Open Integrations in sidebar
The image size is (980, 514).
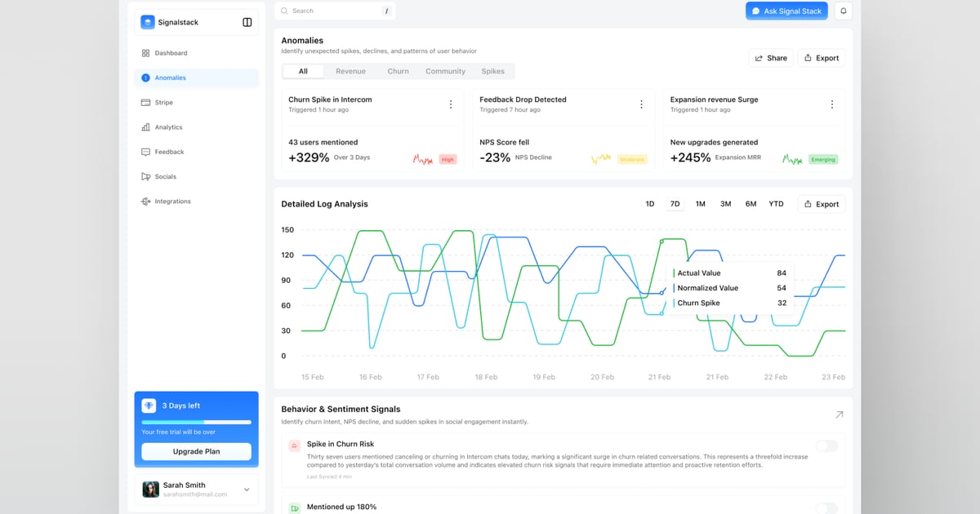(172, 202)
